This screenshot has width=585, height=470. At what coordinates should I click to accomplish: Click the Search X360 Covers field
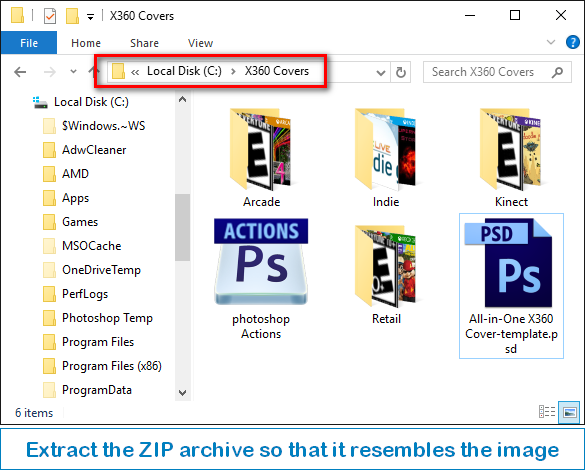pyautogui.click(x=490, y=72)
